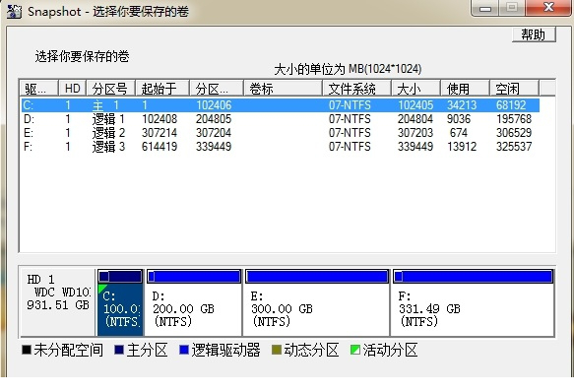Select the E: drive row
Viewport: 574px width, 392px height.
coord(280,133)
